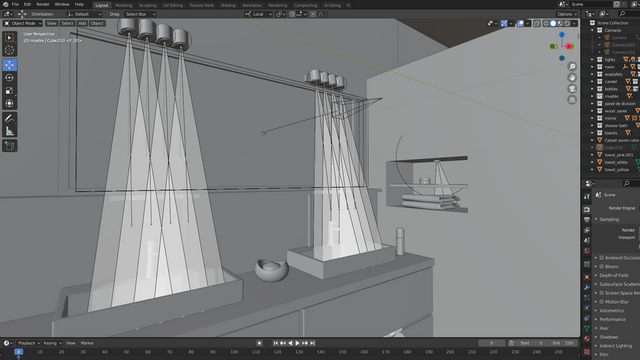Toggle X-ray view mode
The height and width of the screenshot is (360, 640).
[537, 24]
